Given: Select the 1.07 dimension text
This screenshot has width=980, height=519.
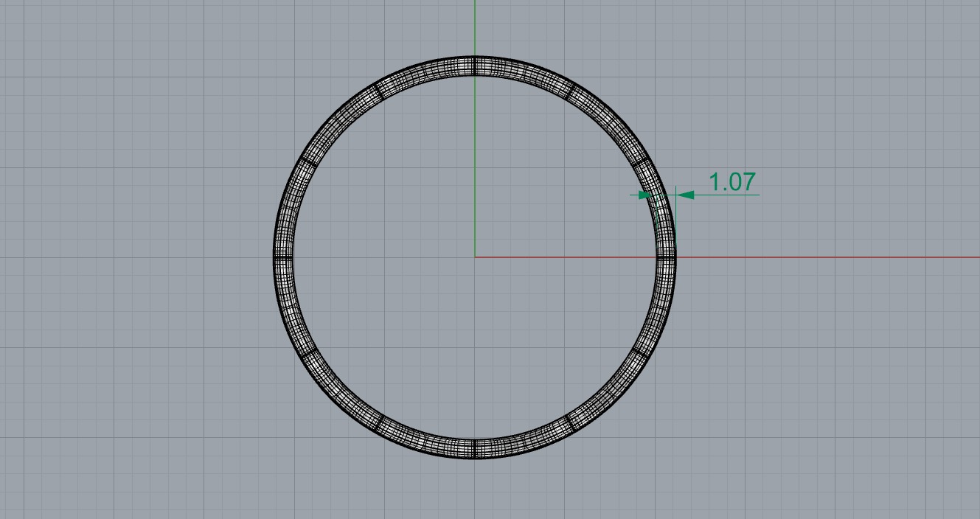Looking at the screenshot, I should (x=732, y=182).
